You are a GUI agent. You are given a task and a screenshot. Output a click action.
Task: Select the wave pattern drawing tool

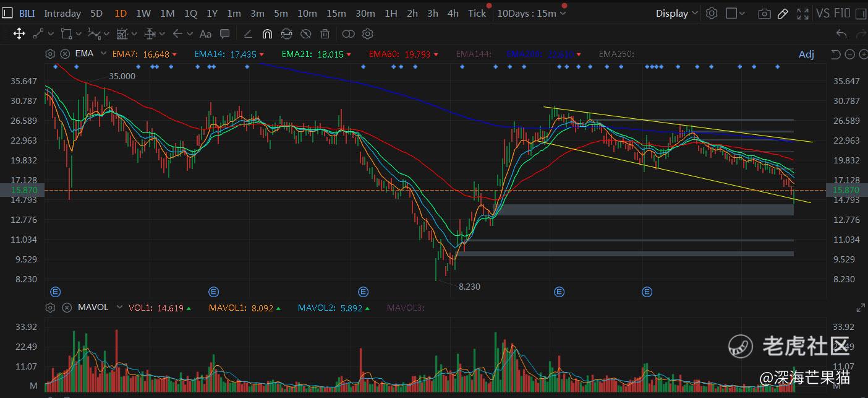pos(95,34)
